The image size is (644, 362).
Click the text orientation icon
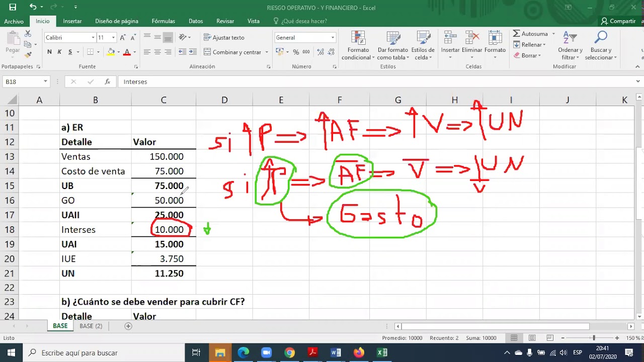tap(183, 37)
